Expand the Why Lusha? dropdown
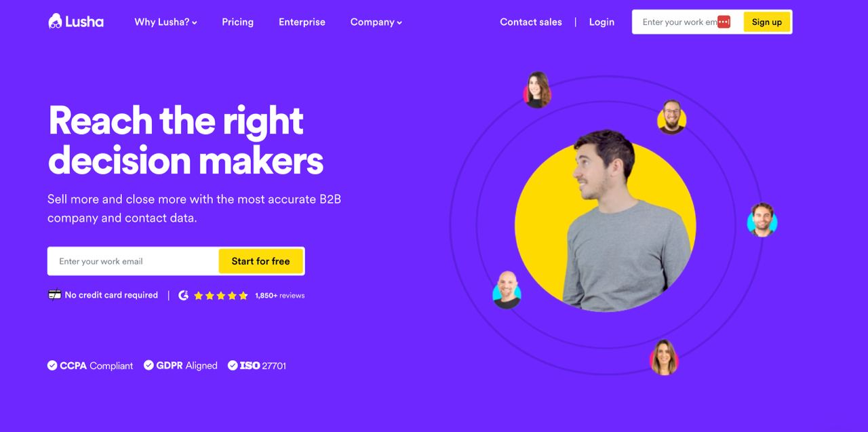 tap(165, 22)
